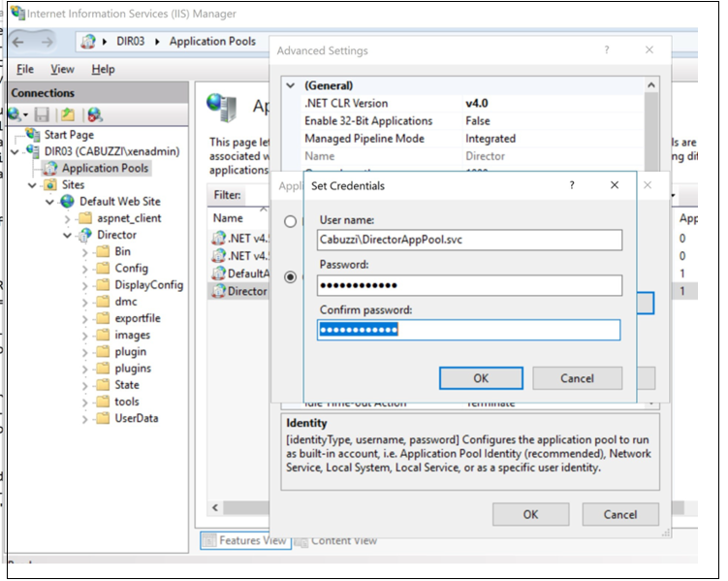
Task: Select the upper identity radio button
Action: (x=290, y=221)
